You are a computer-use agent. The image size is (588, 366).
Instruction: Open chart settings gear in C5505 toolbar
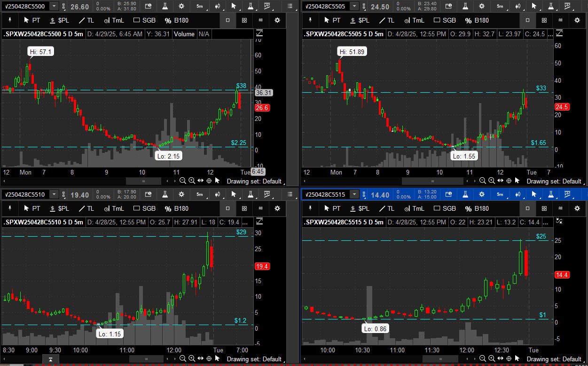[x=482, y=6]
